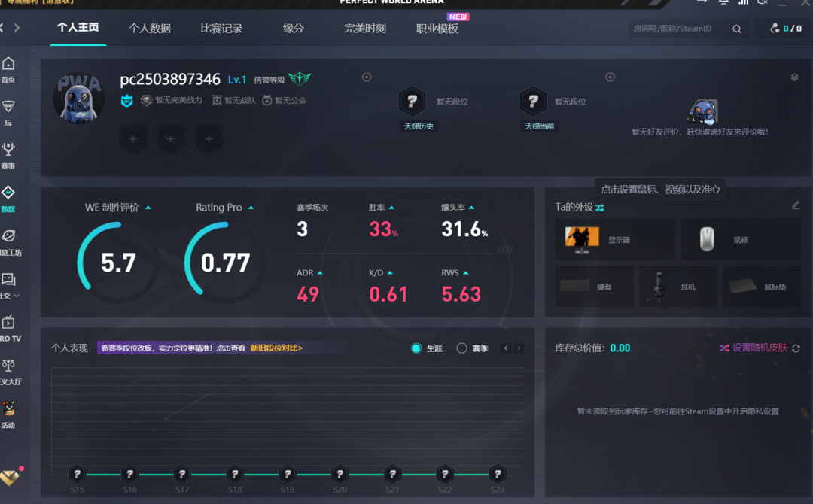
Task: Click the search magnifier icon
Action: (737, 29)
